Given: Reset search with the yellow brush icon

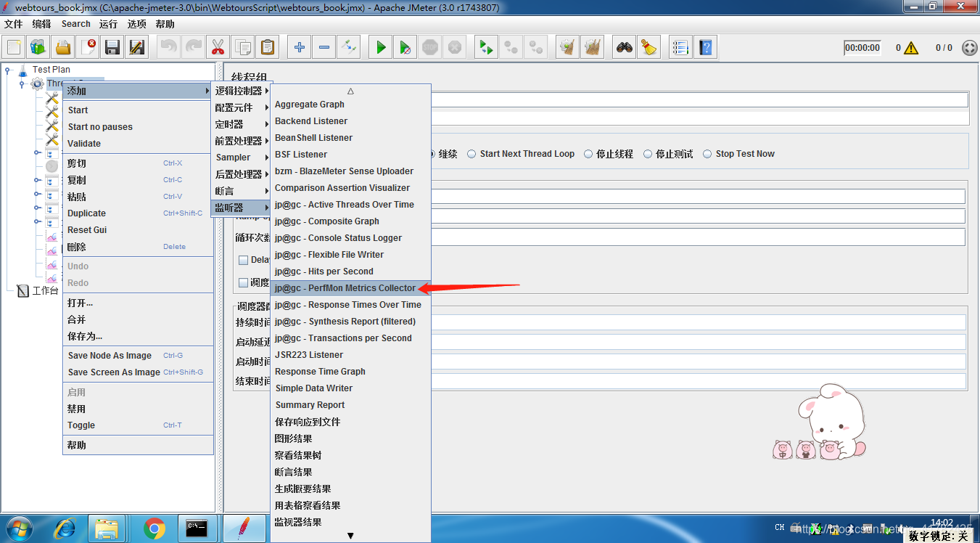Looking at the screenshot, I should click(x=649, y=47).
